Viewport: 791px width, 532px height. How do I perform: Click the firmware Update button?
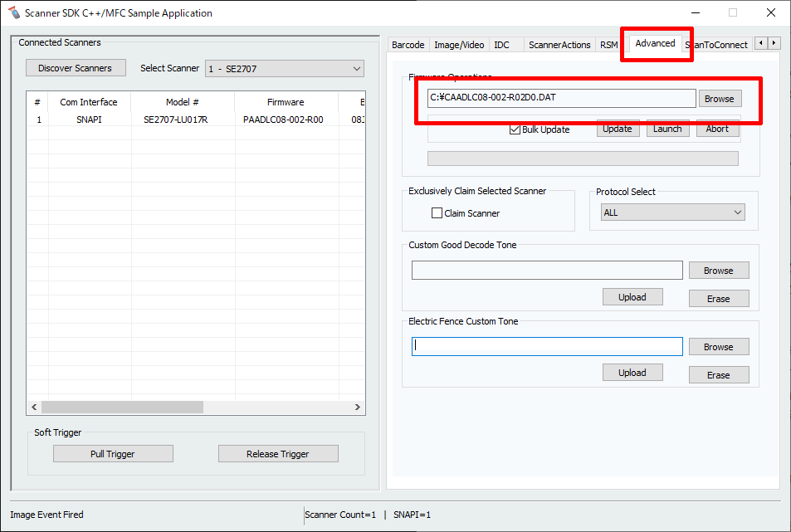point(618,129)
